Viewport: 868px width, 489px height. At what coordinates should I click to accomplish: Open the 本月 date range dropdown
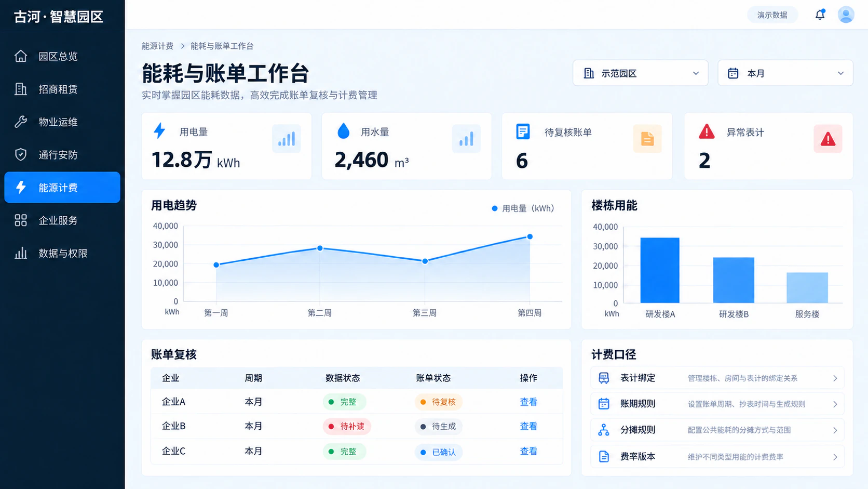785,73
